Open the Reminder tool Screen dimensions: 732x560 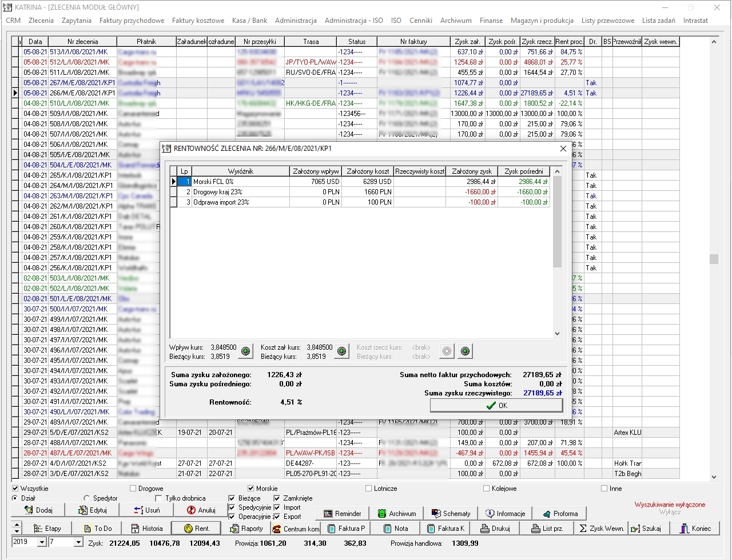[x=342, y=513]
